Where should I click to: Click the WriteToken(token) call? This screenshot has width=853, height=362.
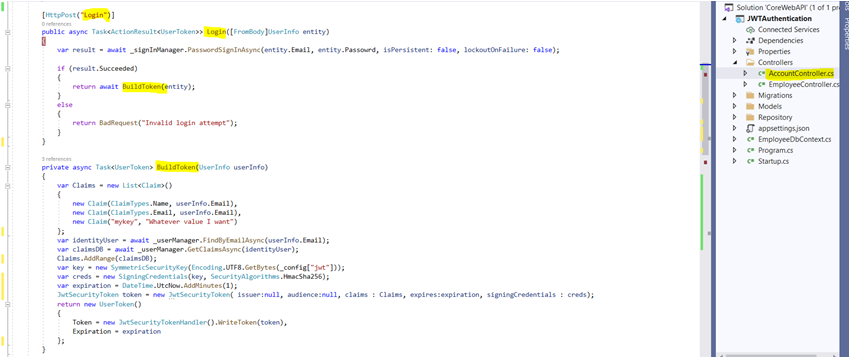point(252,322)
